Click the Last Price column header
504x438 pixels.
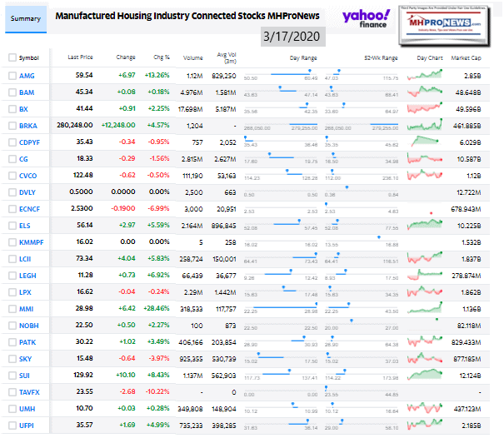pyautogui.click(x=79, y=57)
